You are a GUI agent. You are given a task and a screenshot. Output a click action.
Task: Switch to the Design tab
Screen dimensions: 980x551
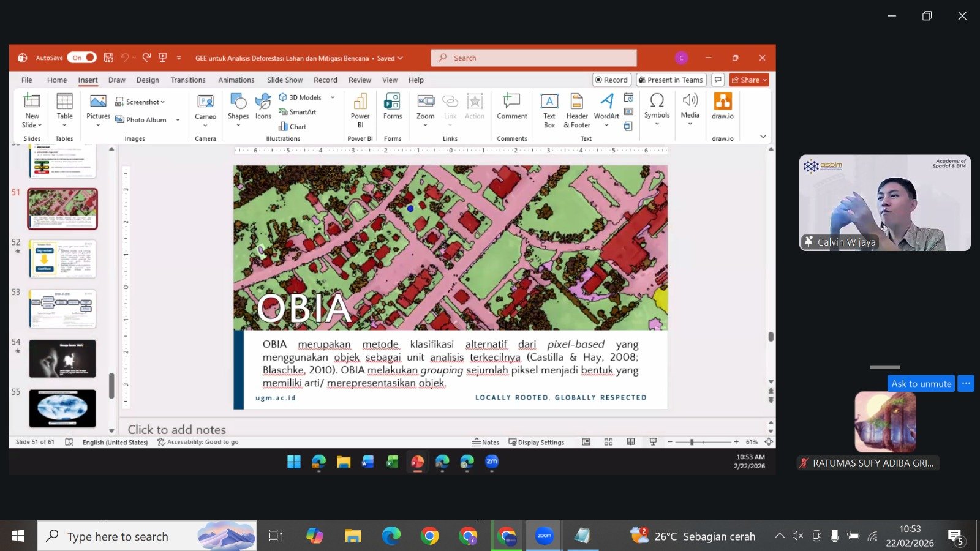coord(148,80)
